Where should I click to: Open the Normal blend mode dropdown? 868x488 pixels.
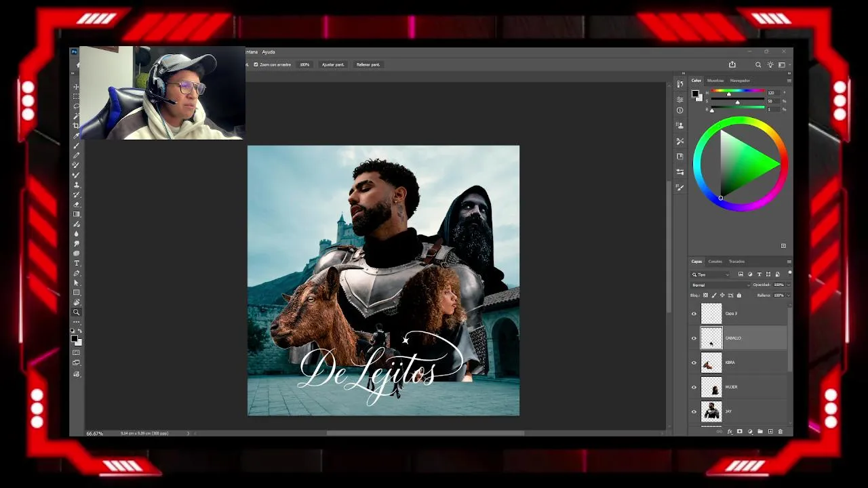click(x=720, y=285)
